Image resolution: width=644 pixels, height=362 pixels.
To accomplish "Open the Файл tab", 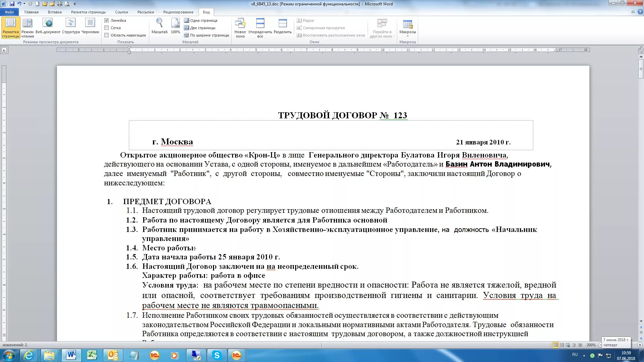I will (9, 12).
